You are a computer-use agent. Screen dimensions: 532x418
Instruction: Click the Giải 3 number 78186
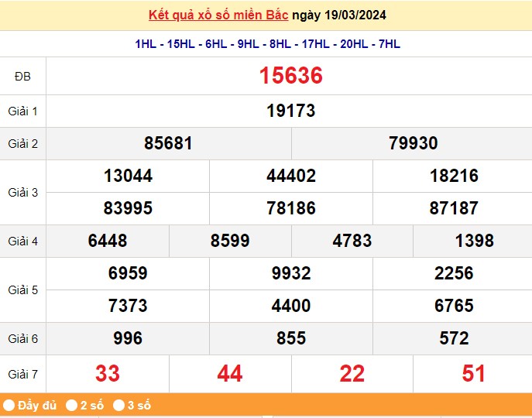tap(291, 208)
